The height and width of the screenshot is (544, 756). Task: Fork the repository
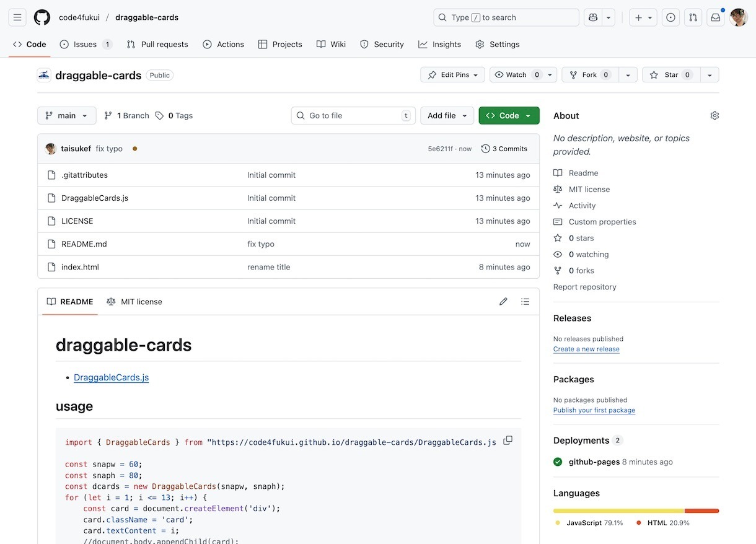click(x=590, y=75)
